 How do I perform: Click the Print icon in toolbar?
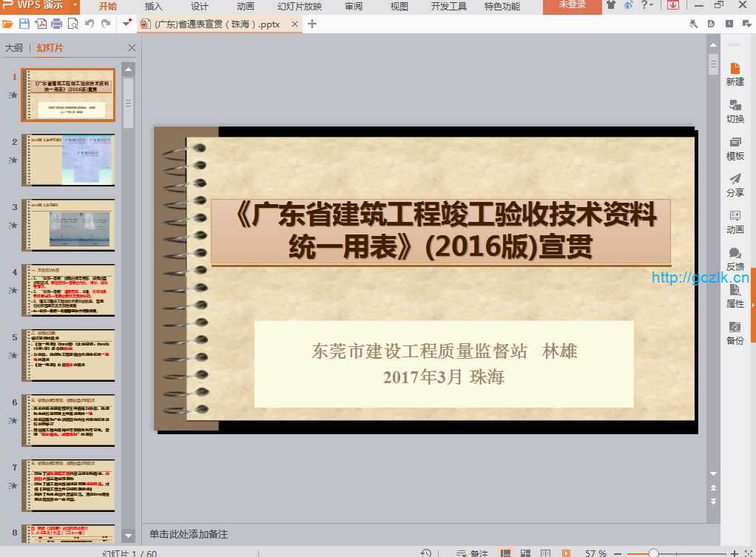tap(56, 24)
